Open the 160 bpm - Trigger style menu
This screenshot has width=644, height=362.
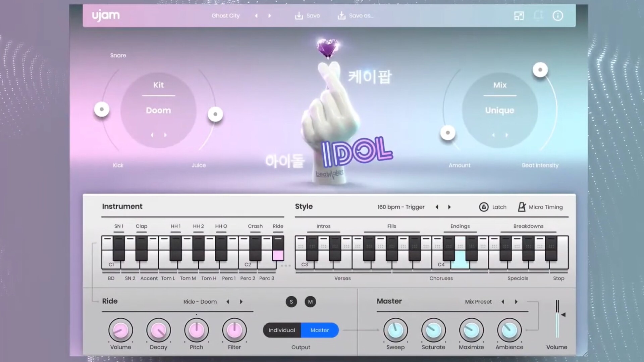(x=401, y=207)
